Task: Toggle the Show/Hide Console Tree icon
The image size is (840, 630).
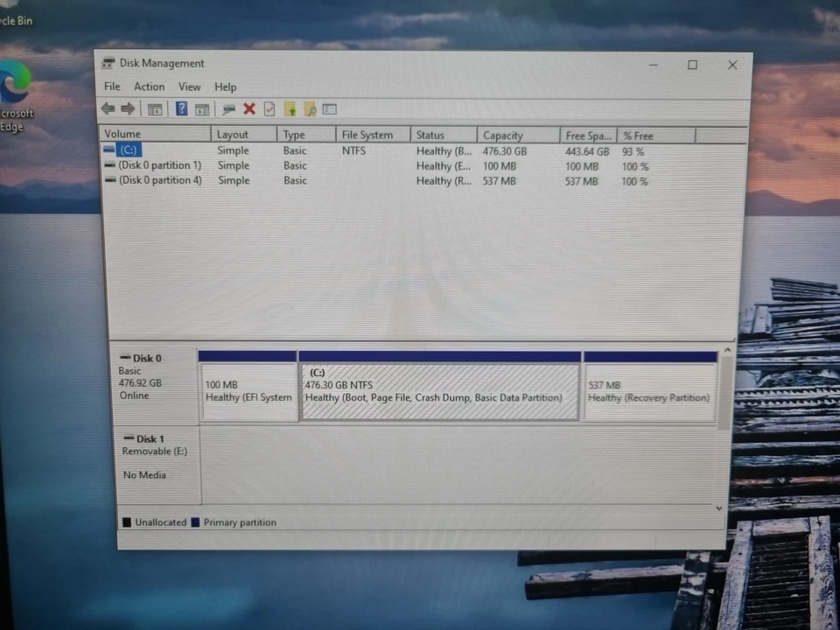Action: click(x=155, y=108)
